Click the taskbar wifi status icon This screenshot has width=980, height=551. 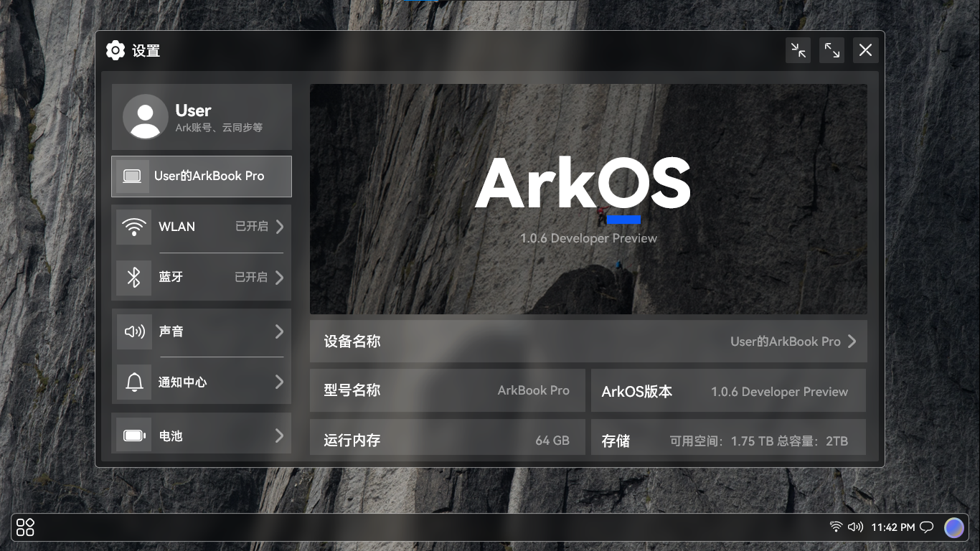click(x=836, y=527)
